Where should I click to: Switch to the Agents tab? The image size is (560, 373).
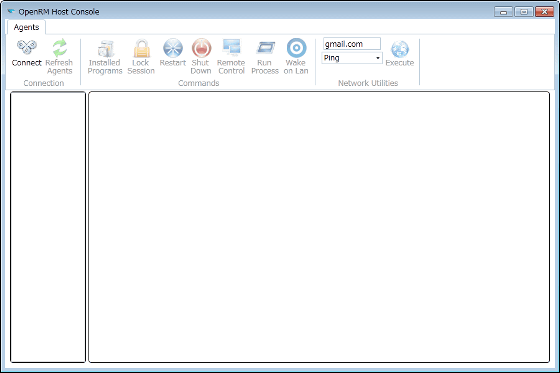[26, 27]
